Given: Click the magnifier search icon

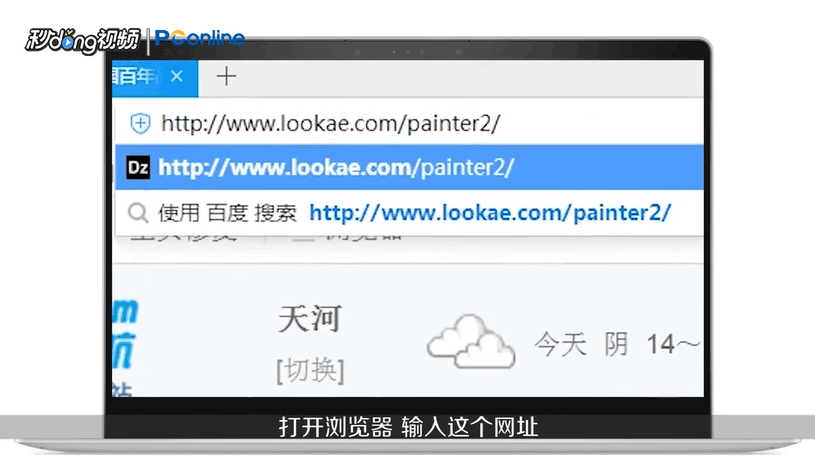Looking at the screenshot, I should (138, 213).
